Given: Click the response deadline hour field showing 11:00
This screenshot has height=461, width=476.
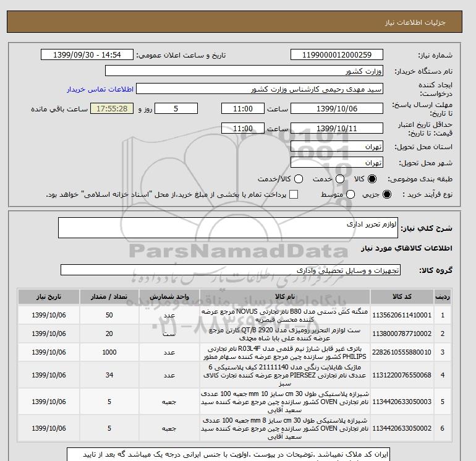Looking at the screenshot, I should tap(242, 108).
